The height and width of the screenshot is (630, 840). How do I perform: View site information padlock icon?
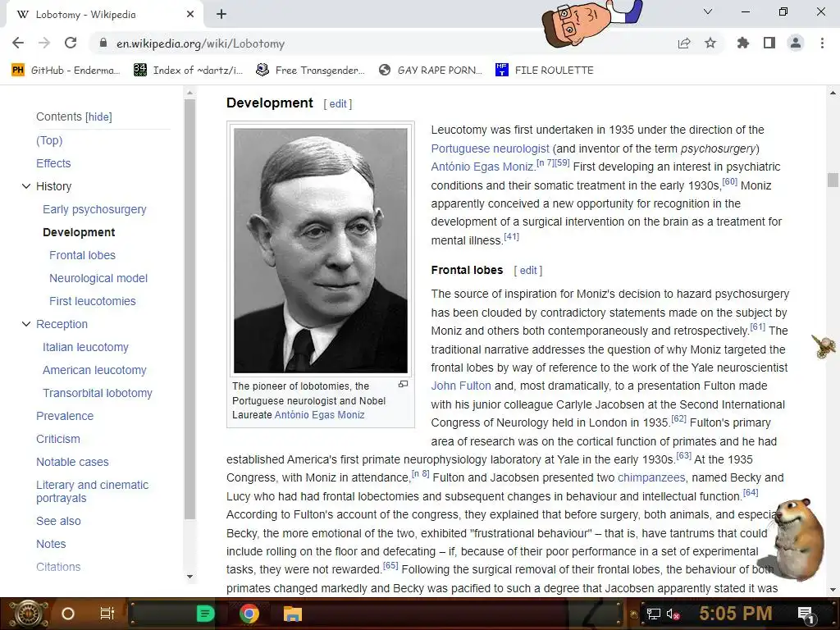coord(103,43)
